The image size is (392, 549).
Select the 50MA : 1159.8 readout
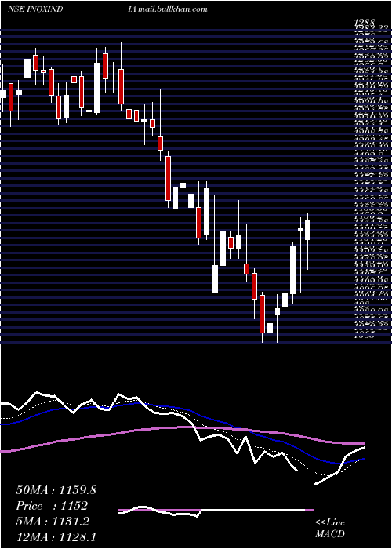[56, 490]
